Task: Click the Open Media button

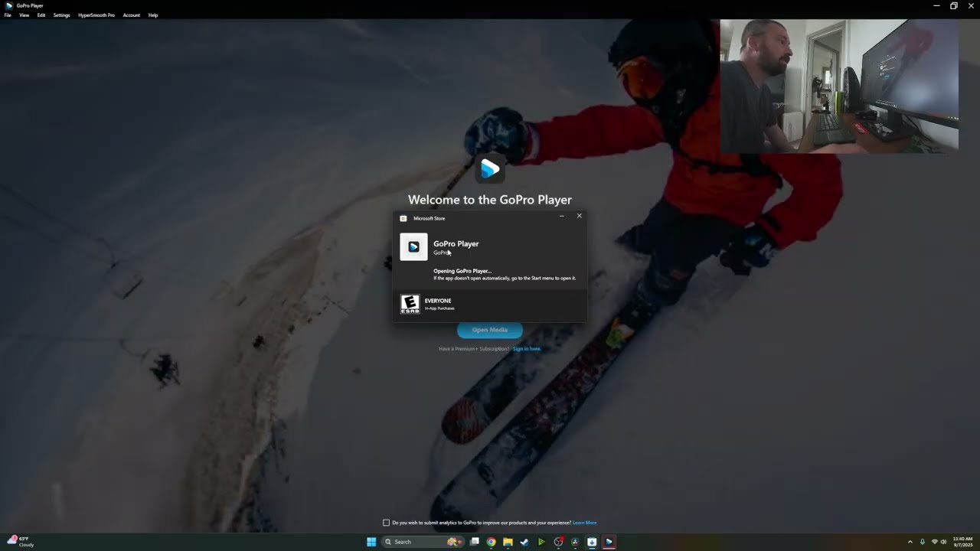Action: click(x=490, y=330)
